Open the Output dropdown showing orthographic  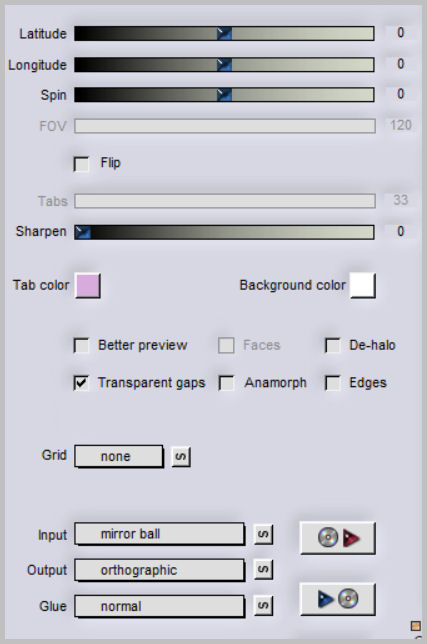[159, 570]
